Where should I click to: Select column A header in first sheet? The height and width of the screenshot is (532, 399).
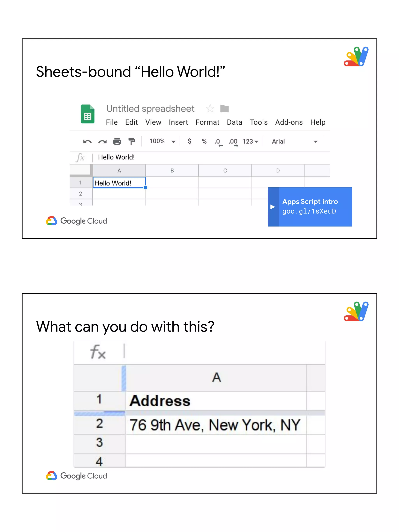(119, 170)
